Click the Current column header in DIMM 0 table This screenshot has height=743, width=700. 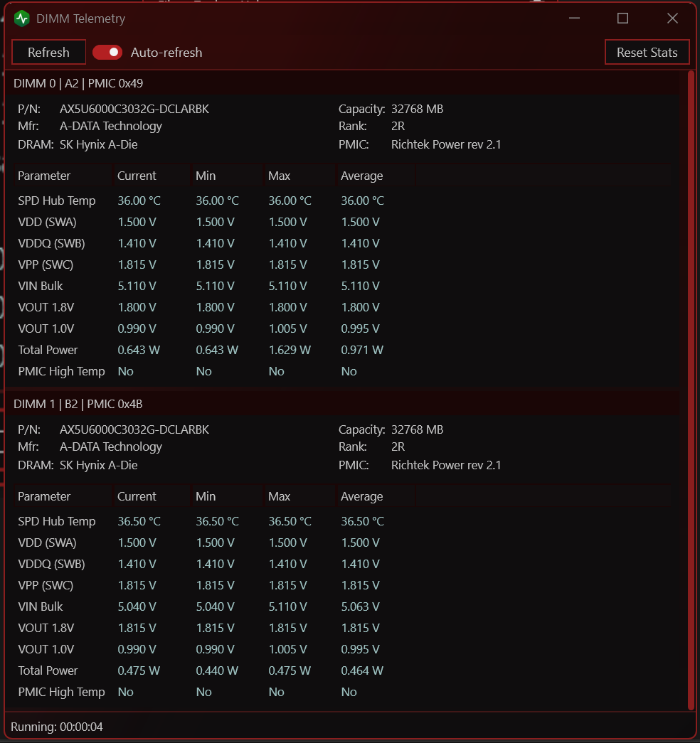152,176
